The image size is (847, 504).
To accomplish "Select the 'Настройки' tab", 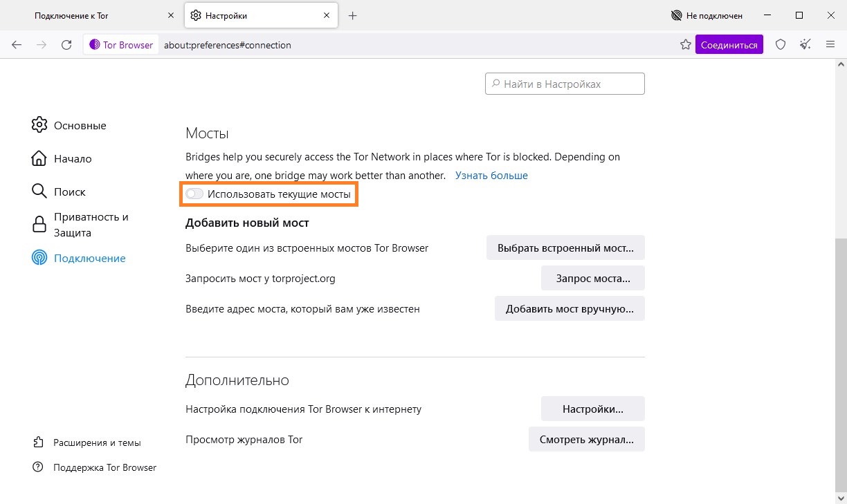I will pyautogui.click(x=262, y=15).
